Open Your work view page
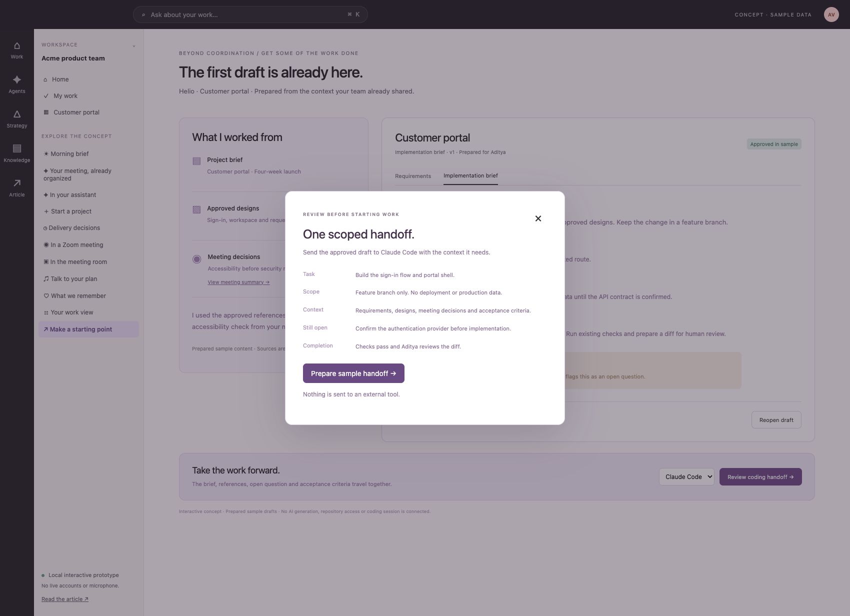850x616 pixels. (x=88, y=312)
